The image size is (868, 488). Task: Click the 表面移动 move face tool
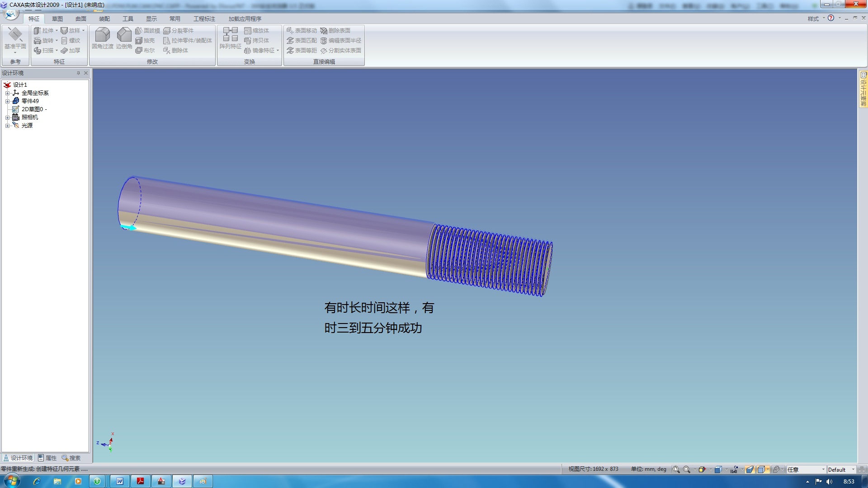coord(302,30)
